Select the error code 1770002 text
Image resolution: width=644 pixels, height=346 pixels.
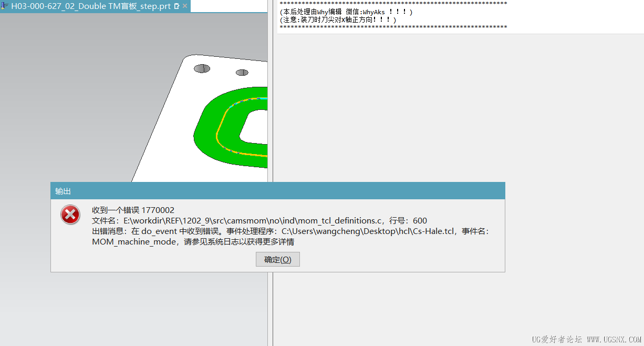point(158,209)
